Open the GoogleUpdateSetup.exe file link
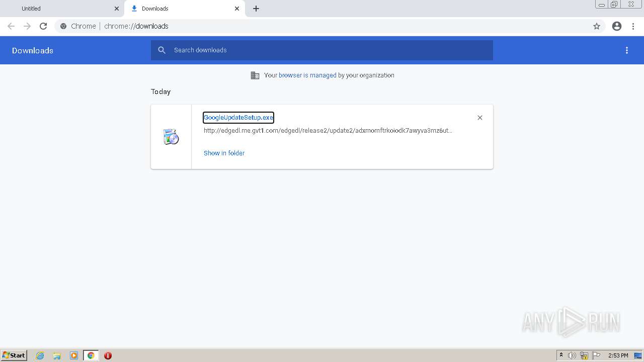This screenshot has height=362, width=644. (x=238, y=118)
